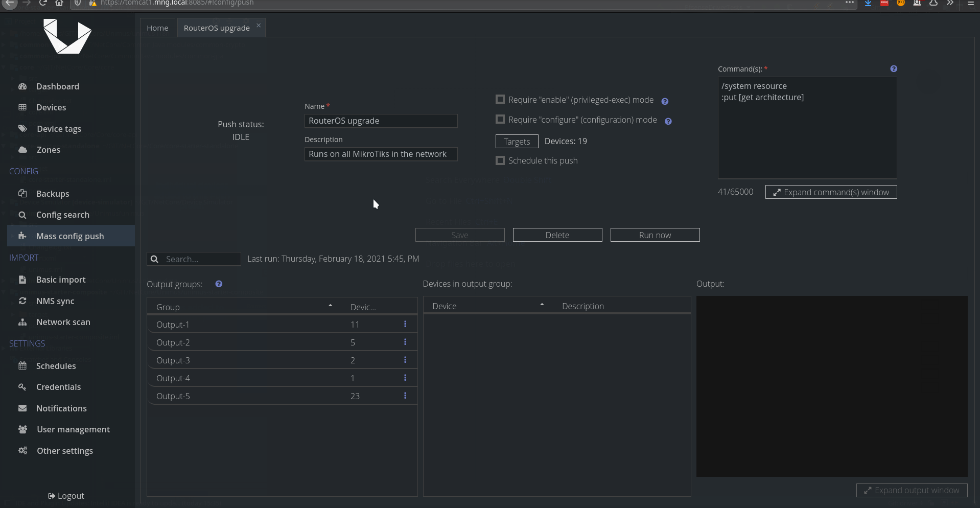Open Mass config push menu item
This screenshot has height=508, width=980.
pos(71,236)
